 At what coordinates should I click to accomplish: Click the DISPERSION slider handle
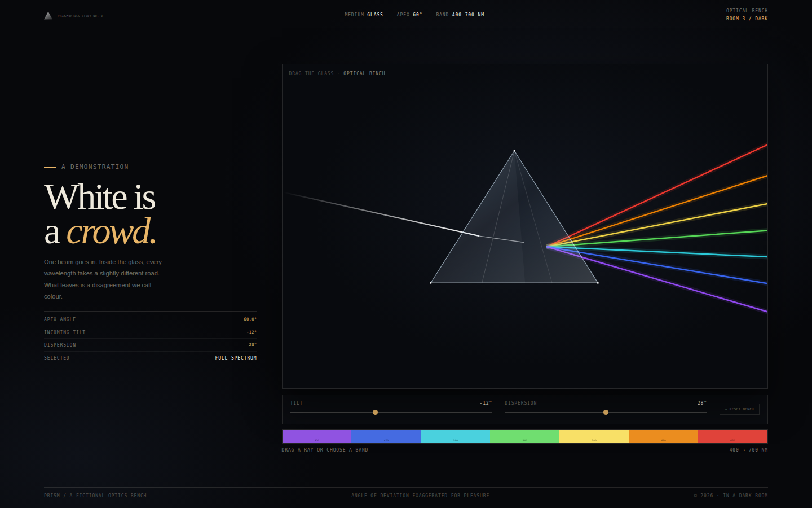tap(606, 412)
